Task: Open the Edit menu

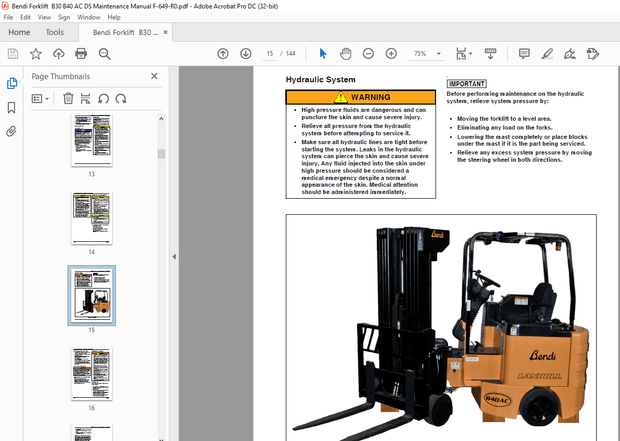Action: click(x=25, y=17)
